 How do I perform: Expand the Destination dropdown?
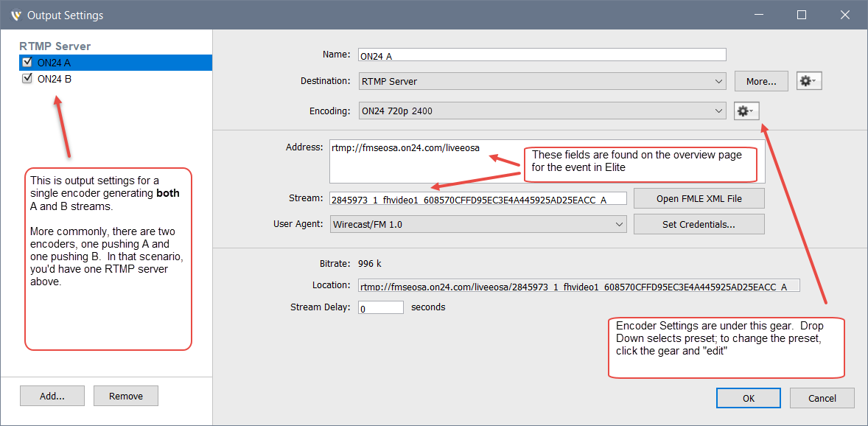[542, 81]
